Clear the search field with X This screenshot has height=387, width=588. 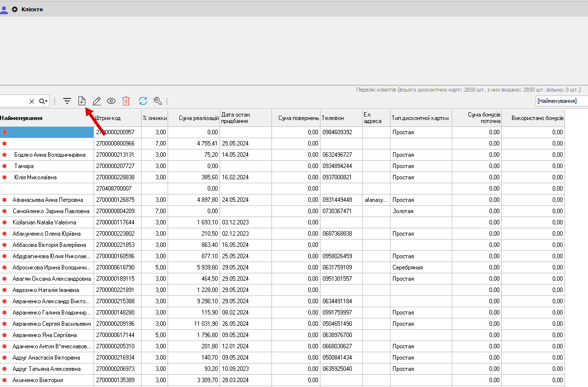[32, 101]
